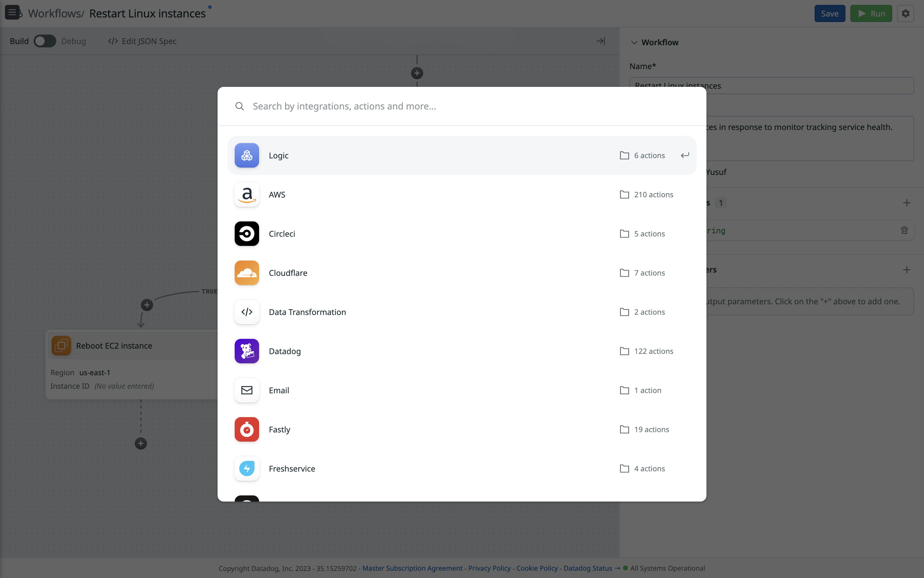Open Master Subscription Agreement link
Viewport: 924px width, 578px height.
coord(413,568)
